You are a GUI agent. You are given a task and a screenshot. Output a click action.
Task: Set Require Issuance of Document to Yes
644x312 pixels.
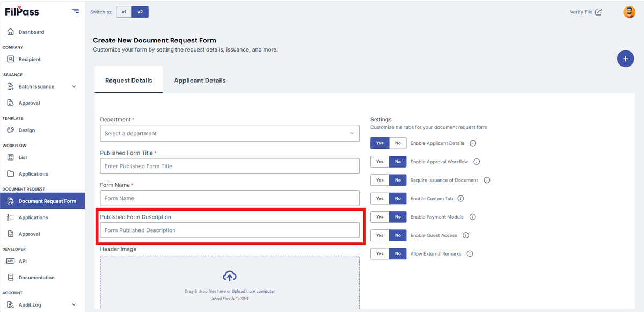click(x=380, y=180)
